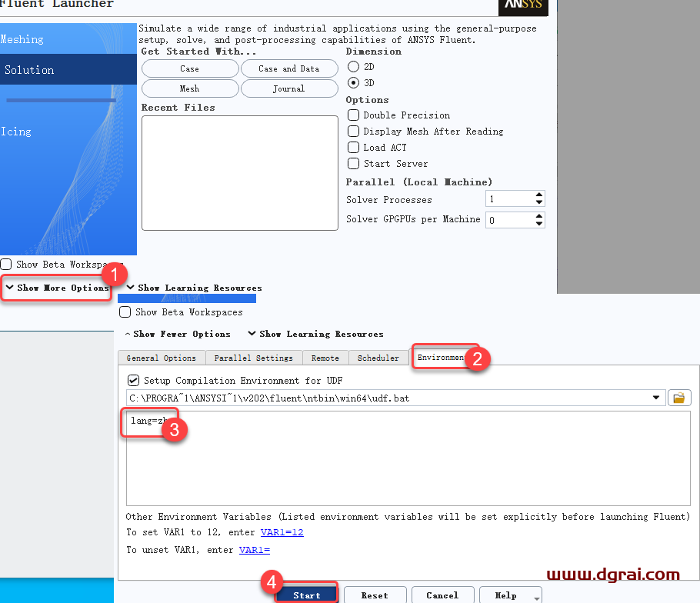
Task: Click the Journal button
Action: coord(289,88)
